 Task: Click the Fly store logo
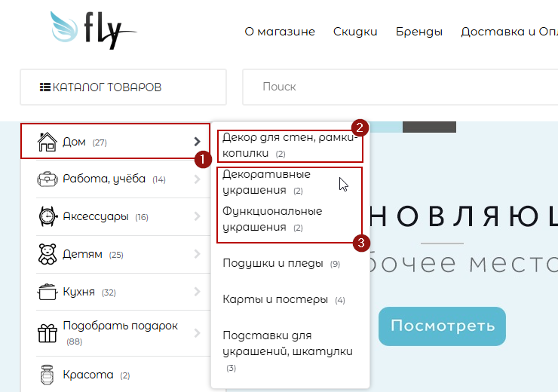[94, 31]
